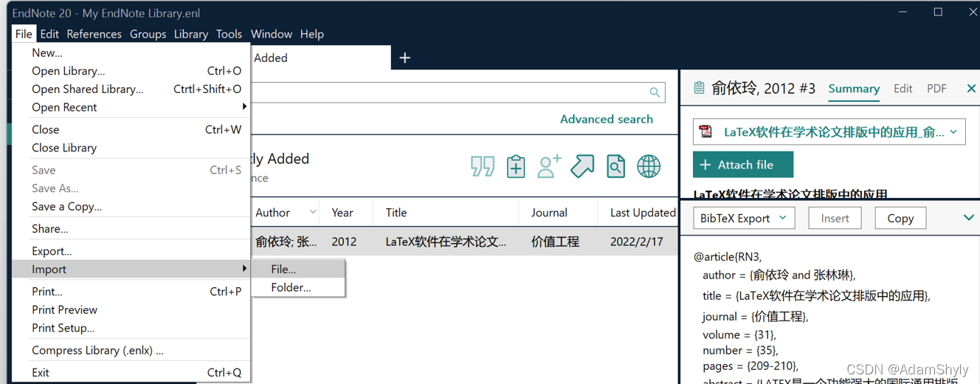The width and height of the screenshot is (980, 384).
Task: Choose Open Library... menu item
Action: [x=131, y=71]
